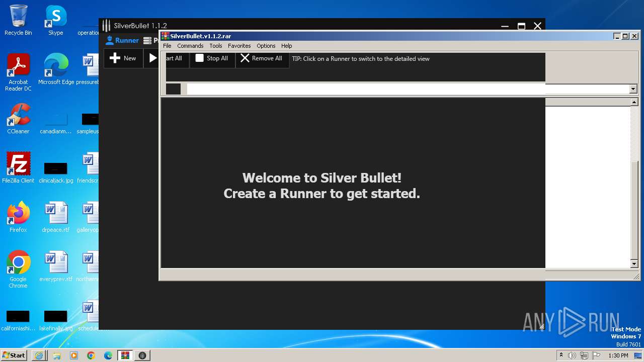The height and width of the screenshot is (362, 644).
Task: Open Microsoft Edge from the taskbar
Action: click(x=108, y=355)
